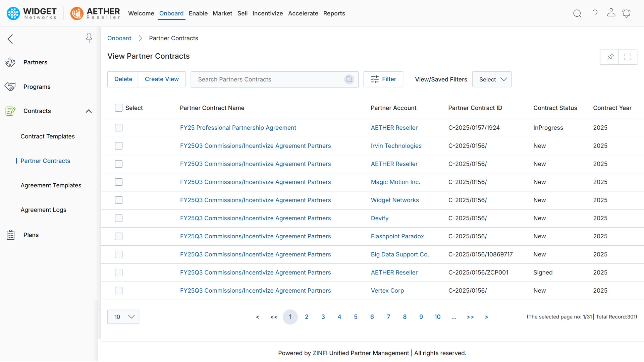
Task: Switch to the Incentivize menu tab
Action: tap(267, 13)
